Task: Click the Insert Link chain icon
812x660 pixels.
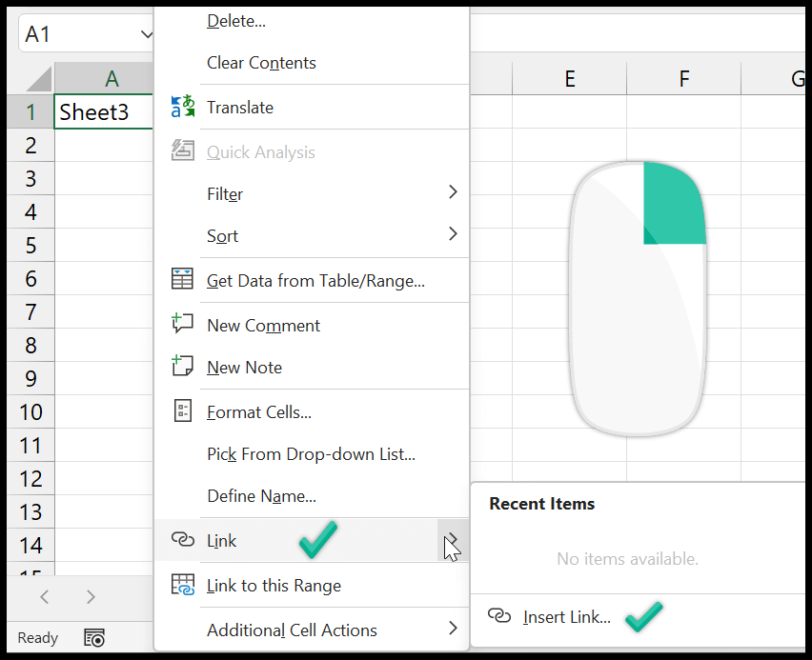Action: 499,616
